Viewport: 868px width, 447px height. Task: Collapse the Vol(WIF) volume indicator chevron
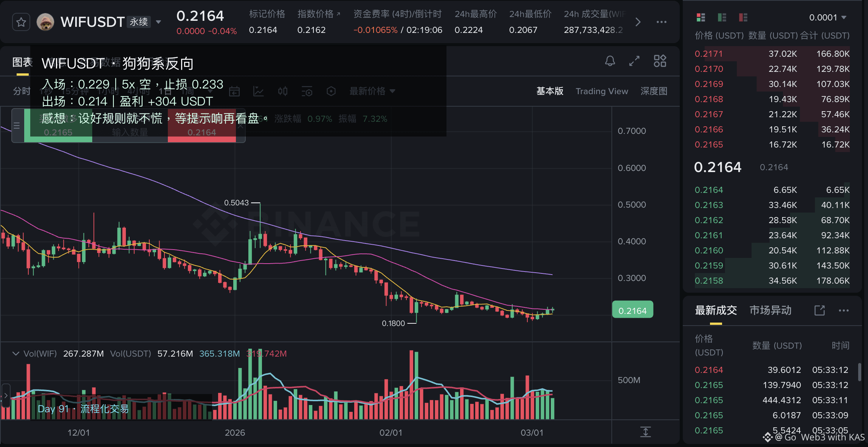16,354
